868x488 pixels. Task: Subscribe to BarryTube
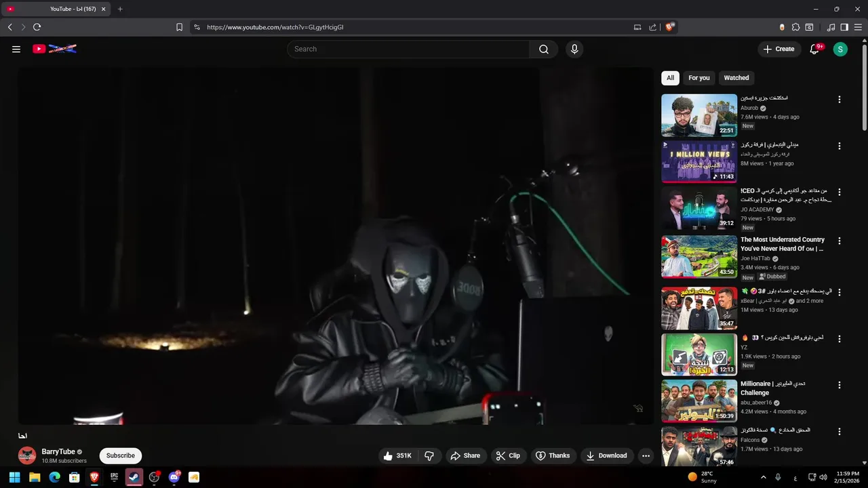[x=121, y=455]
